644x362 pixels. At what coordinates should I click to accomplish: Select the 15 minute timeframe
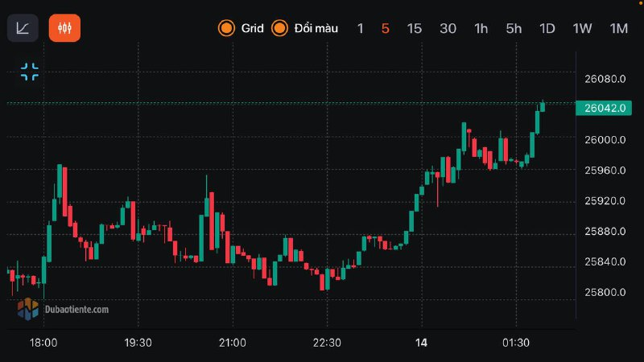(x=415, y=28)
